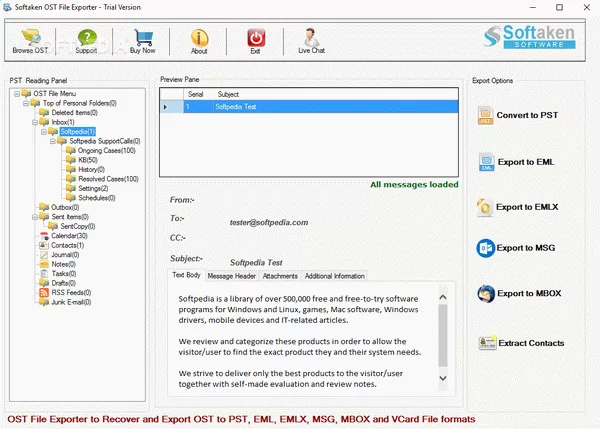The image size is (600, 429).
Task: Click the Journal(0) icon
Action: coord(44,255)
